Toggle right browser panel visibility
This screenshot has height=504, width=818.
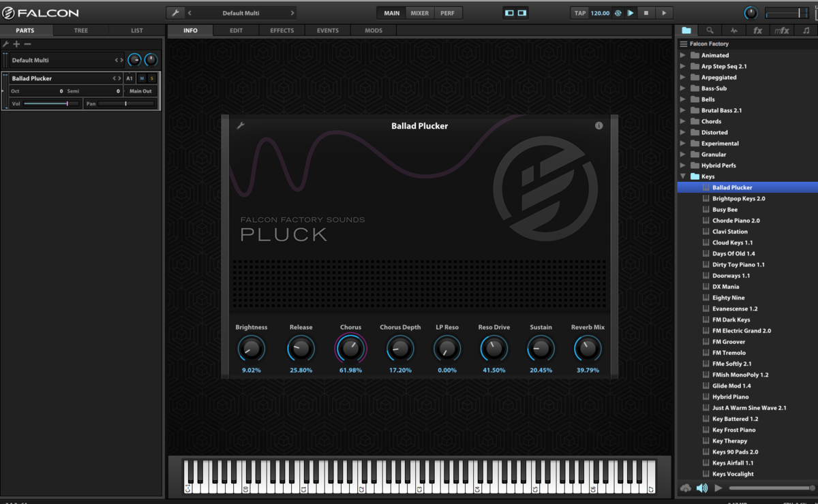(x=522, y=13)
